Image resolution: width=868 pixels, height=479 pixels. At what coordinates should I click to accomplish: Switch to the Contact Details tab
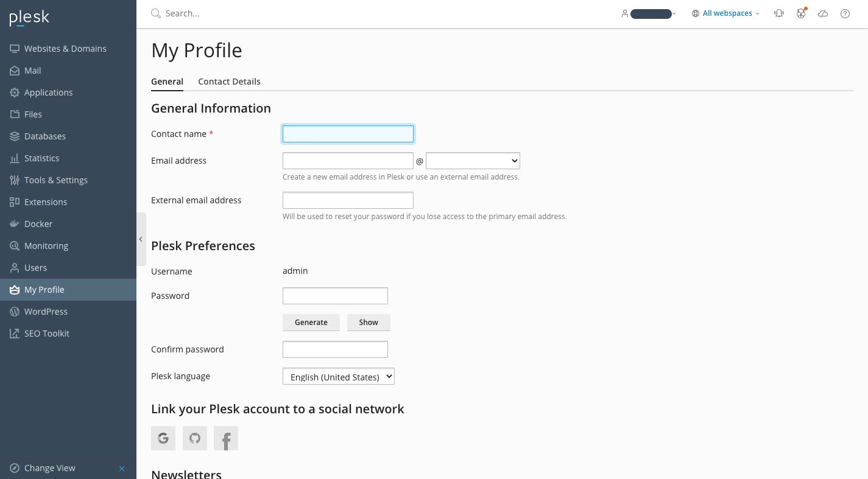229,82
